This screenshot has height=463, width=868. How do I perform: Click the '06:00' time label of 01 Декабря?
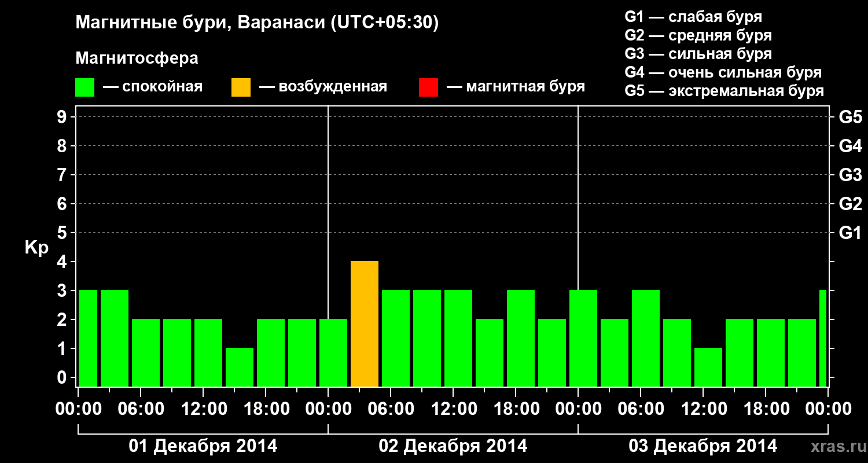pyautogui.click(x=141, y=409)
